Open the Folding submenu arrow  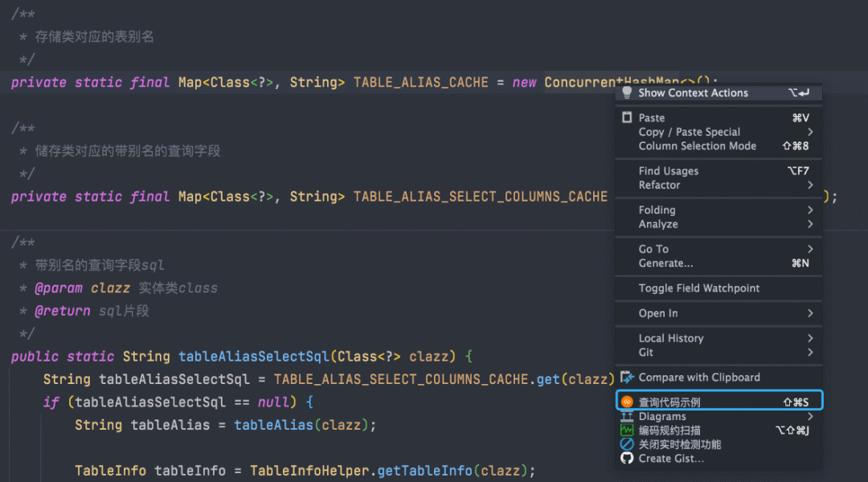pos(810,210)
